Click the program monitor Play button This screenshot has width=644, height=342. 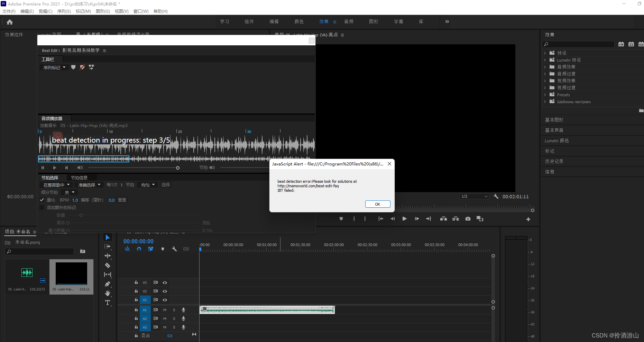point(405,219)
